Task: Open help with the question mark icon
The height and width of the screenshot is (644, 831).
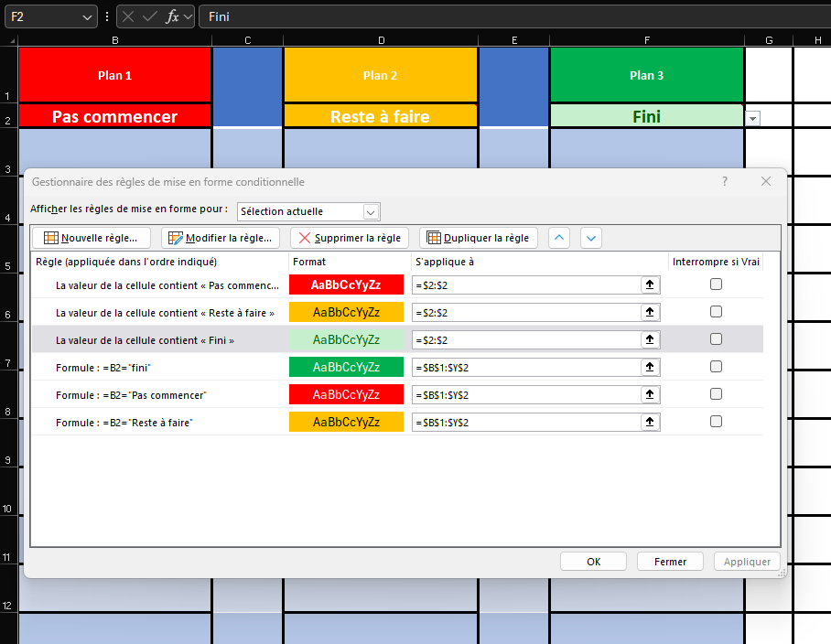Action: click(x=725, y=182)
